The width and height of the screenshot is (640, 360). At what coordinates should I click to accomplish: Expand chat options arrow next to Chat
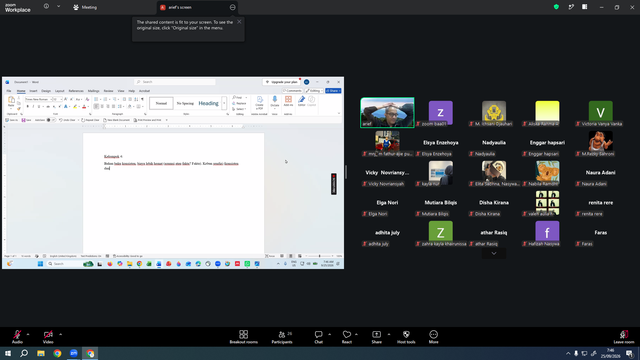click(329, 334)
